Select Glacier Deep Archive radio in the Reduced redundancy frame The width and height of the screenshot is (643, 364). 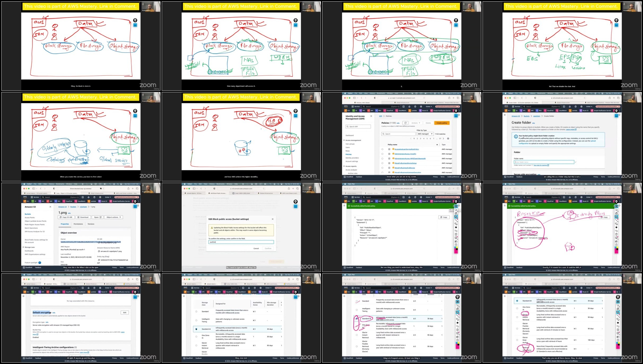tap(517, 340)
